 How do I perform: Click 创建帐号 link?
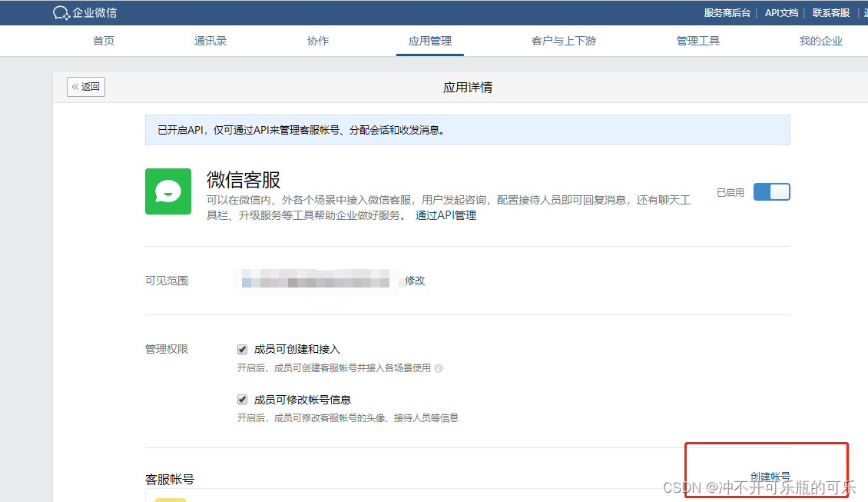tap(770, 477)
